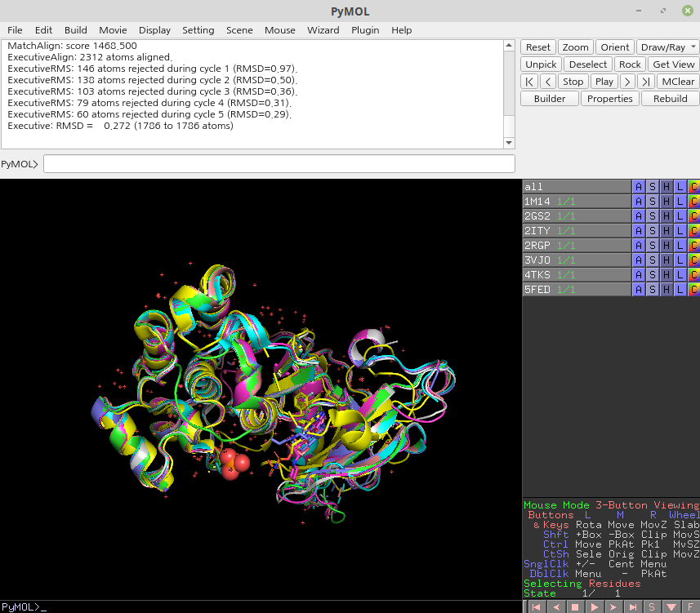Click inside the PyMOL command input field
Screen dimensions: 700x613
click(278, 163)
